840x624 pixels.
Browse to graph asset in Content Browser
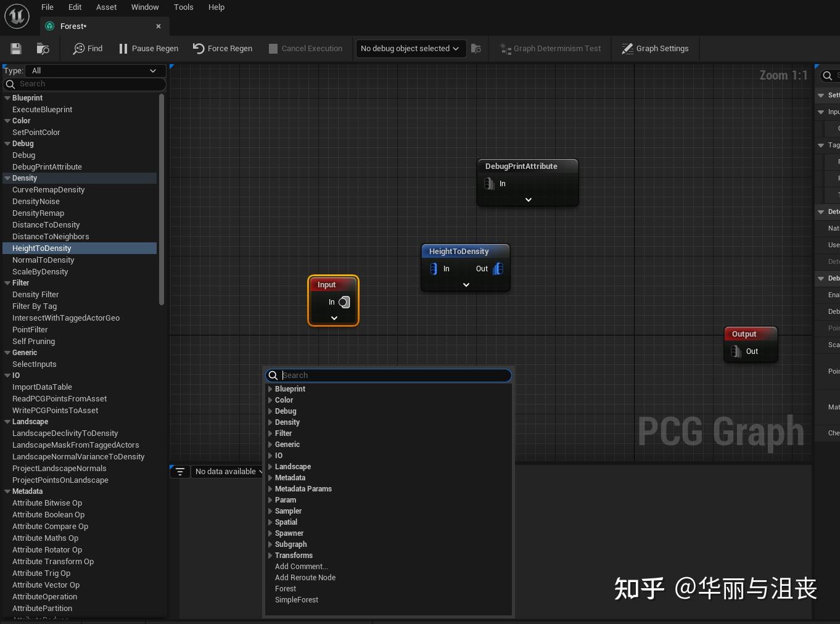click(x=42, y=49)
